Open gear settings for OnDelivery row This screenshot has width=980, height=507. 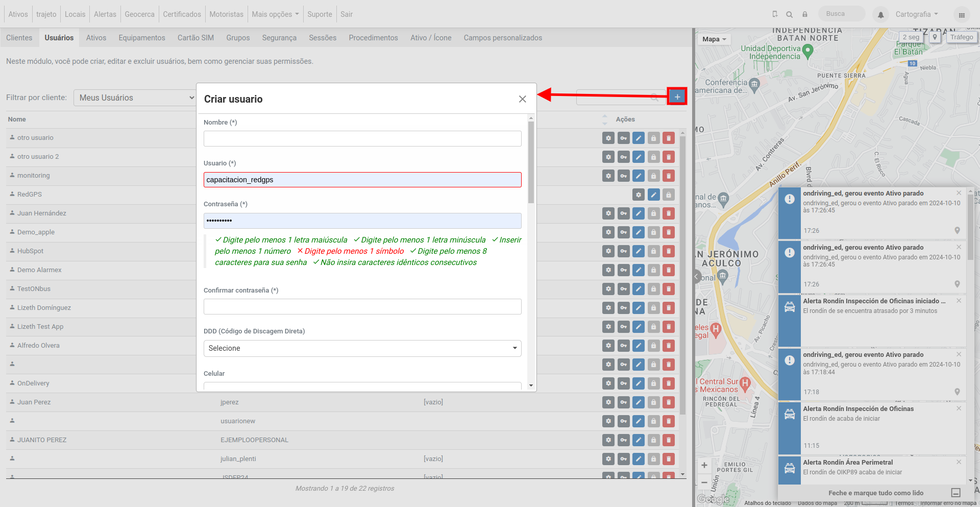tap(608, 383)
